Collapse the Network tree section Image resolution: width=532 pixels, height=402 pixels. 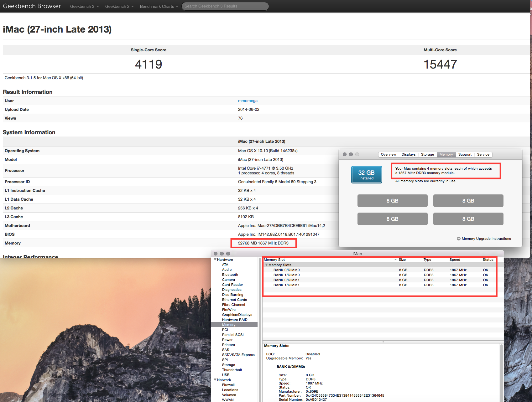(x=215, y=380)
